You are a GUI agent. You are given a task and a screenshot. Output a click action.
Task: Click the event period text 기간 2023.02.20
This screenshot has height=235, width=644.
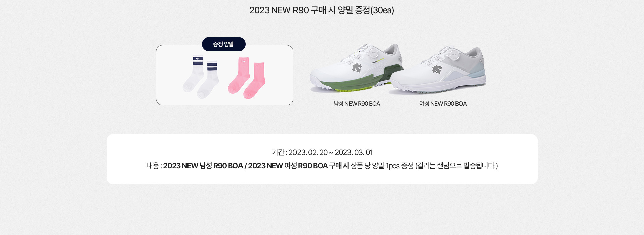[x=322, y=152]
